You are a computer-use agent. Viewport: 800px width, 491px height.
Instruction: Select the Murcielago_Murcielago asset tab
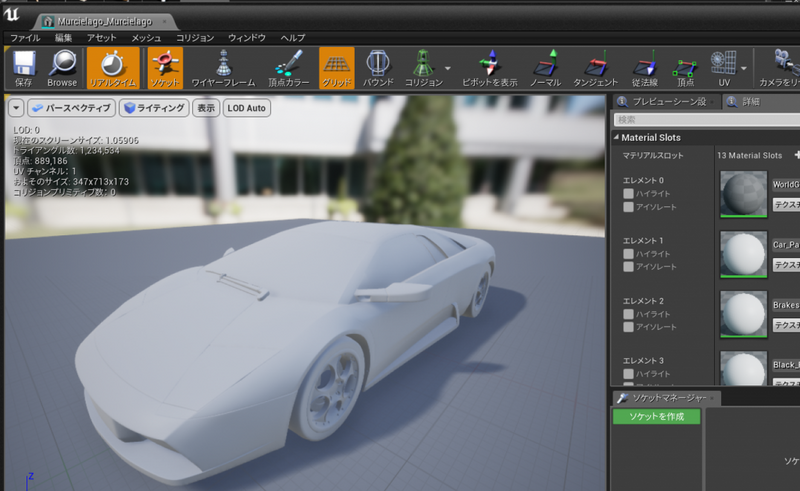pyautogui.click(x=105, y=21)
